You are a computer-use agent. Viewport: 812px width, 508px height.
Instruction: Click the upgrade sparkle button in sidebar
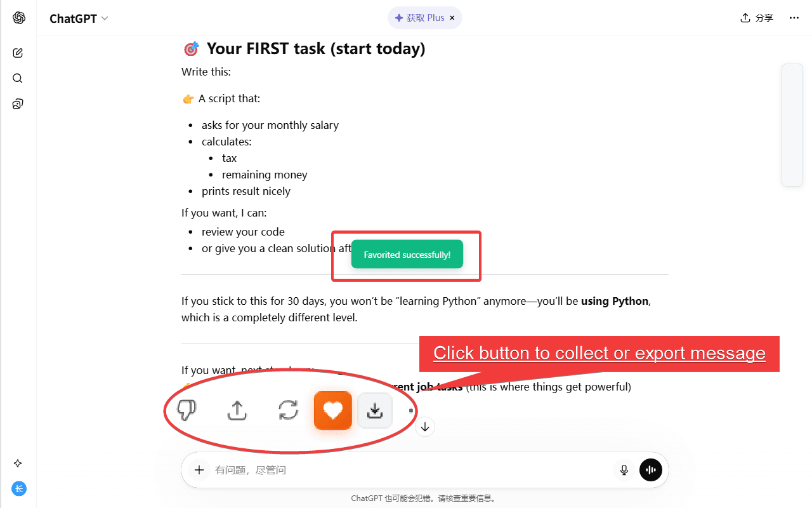coord(17,463)
